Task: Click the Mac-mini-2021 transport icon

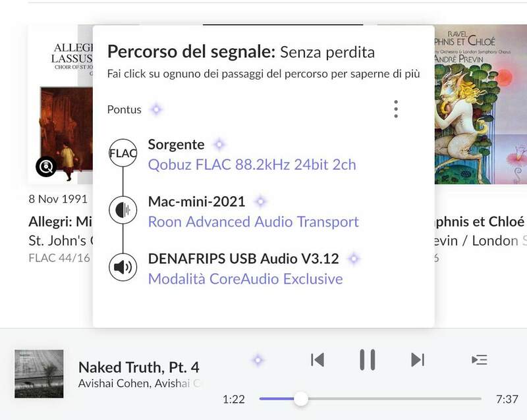Action: [123, 210]
